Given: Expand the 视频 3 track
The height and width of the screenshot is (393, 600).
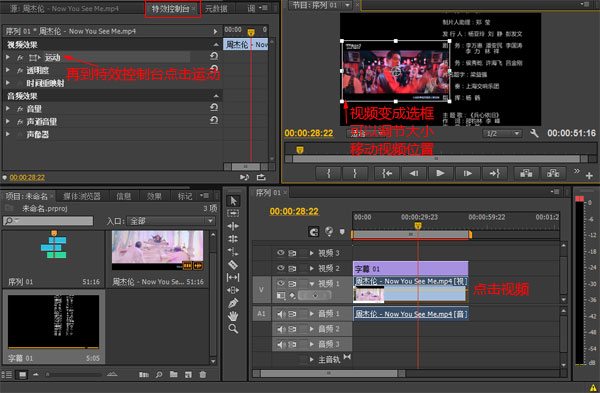Looking at the screenshot, I should coord(312,253).
